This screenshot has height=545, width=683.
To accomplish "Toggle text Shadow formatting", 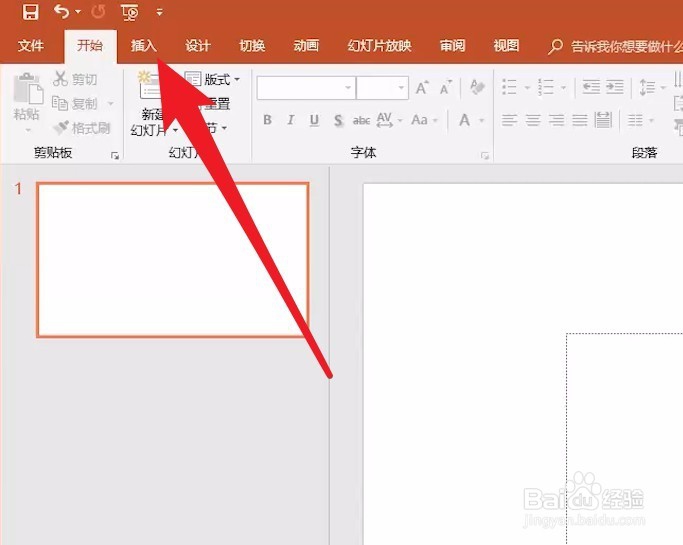I will [x=338, y=120].
